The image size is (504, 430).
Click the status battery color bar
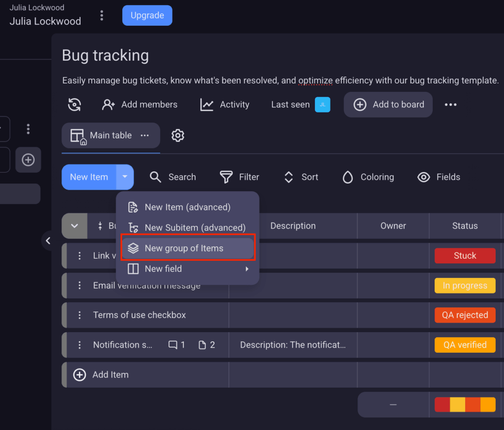pos(465,404)
